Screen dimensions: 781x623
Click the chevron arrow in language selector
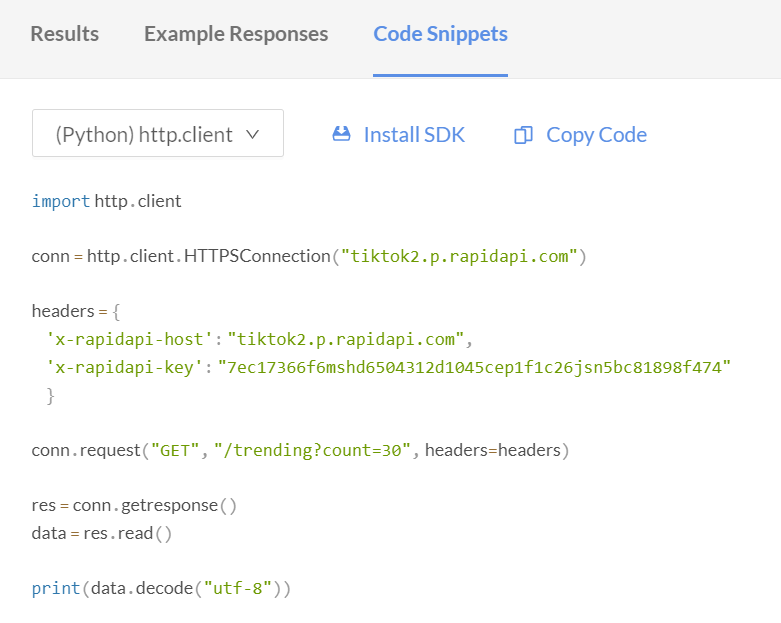(x=253, y=134)
